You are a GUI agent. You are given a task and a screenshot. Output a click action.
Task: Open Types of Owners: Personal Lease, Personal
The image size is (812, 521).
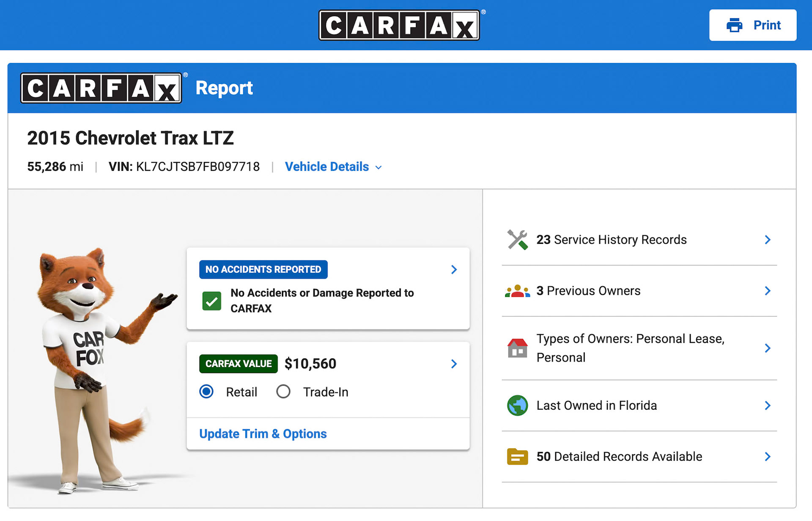coord(639,348)
